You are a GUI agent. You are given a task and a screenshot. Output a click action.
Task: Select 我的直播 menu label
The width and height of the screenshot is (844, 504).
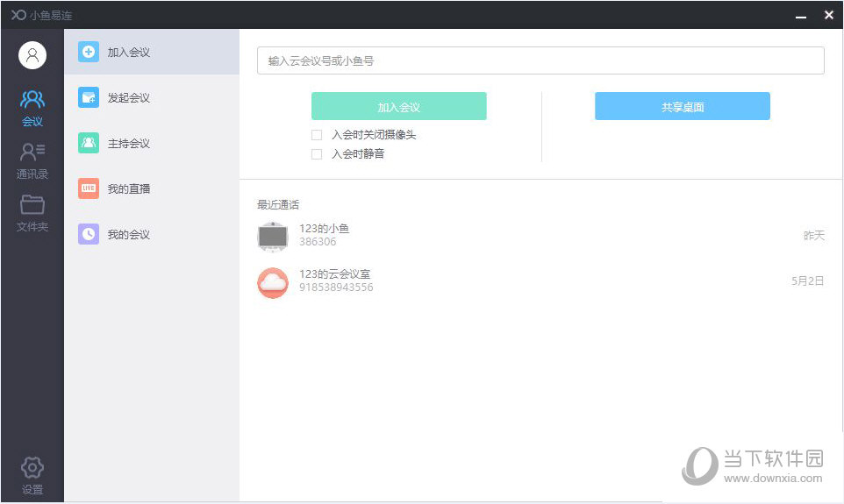(129, 188)
